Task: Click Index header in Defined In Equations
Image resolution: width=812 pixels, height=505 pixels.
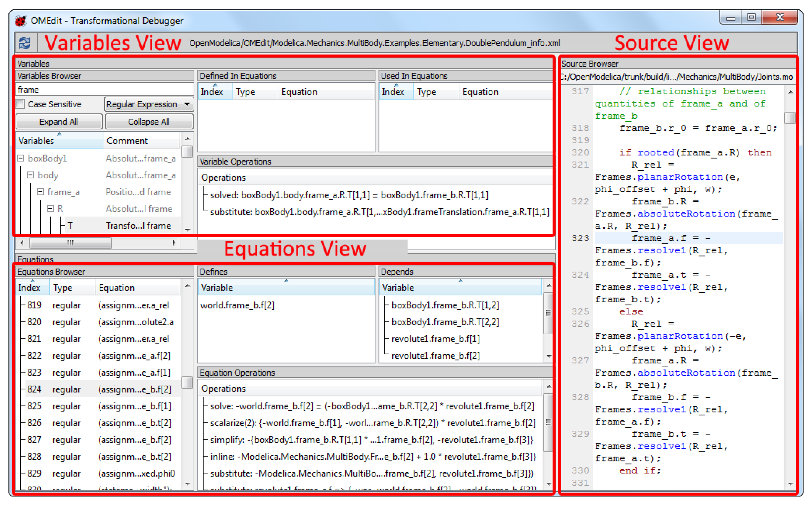Action: [x=215, y=91]
